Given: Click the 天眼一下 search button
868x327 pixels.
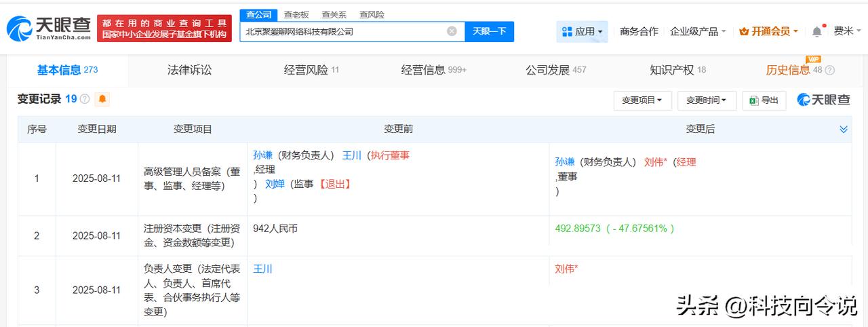Looking at the screenshot, I should click(490, 31).
